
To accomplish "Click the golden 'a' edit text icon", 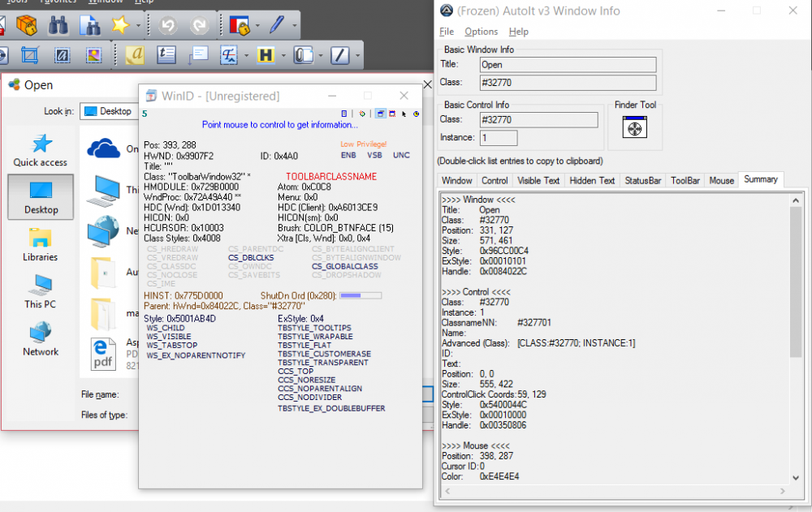I will [x=135, y=55].
